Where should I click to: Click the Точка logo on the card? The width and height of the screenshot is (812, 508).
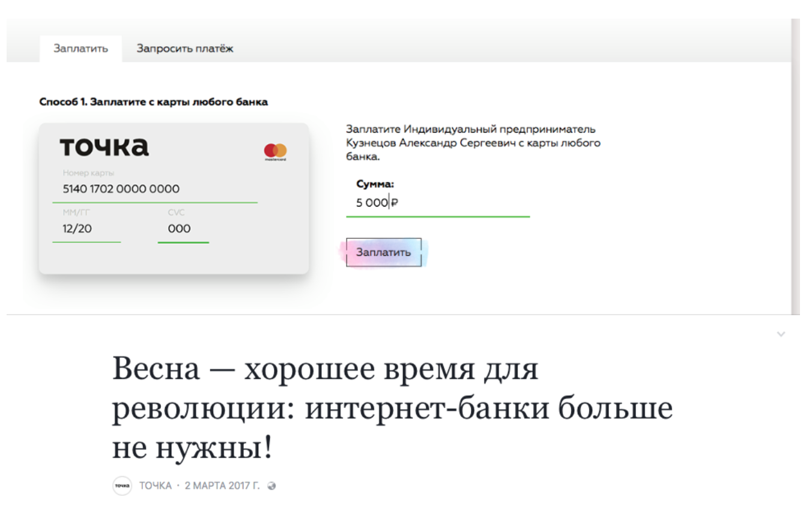tap(104, 147)
